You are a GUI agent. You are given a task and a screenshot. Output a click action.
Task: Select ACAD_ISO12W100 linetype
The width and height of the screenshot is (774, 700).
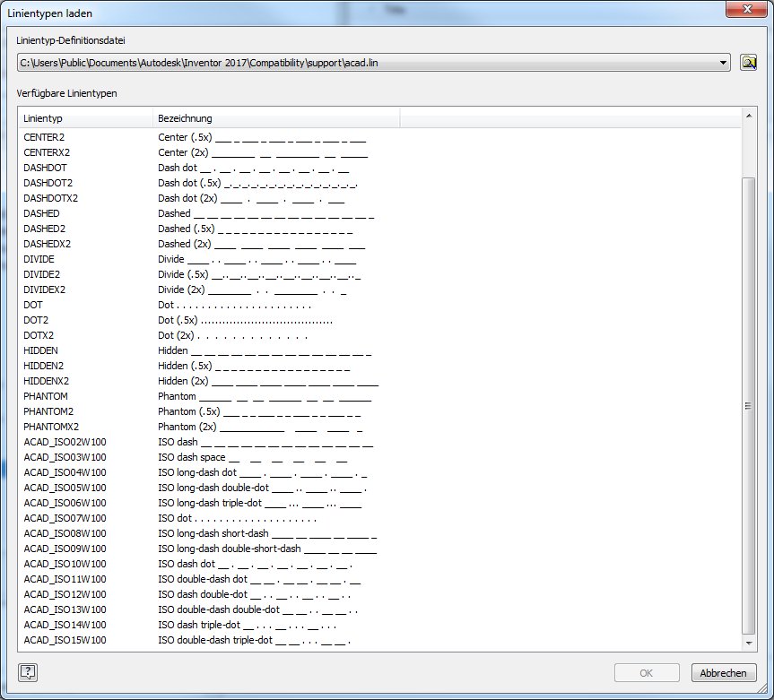coord(65,594)
